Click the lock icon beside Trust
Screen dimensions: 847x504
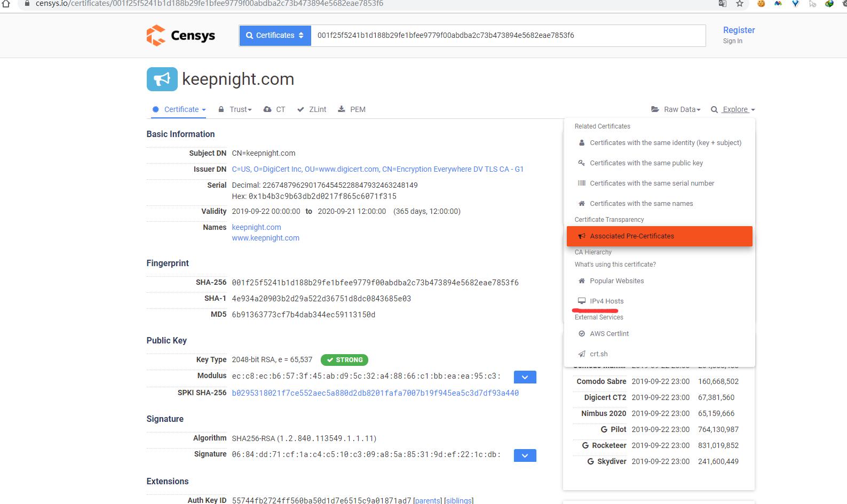pos(221,109)
